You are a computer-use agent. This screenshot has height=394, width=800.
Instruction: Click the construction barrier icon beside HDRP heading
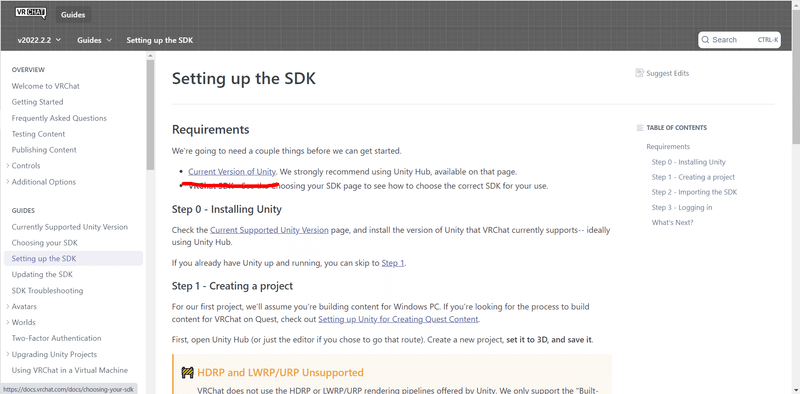[187, 373]
